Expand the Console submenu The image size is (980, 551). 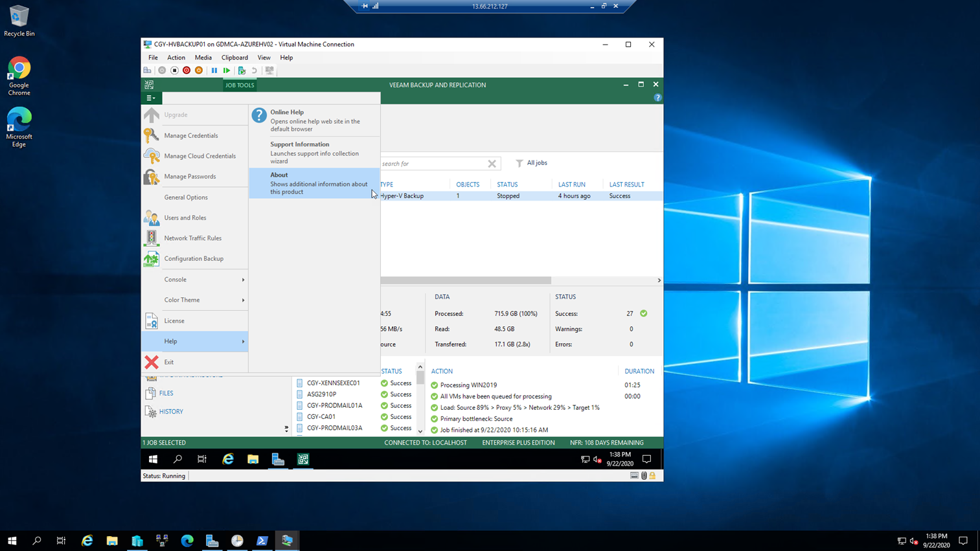[195, 280]
